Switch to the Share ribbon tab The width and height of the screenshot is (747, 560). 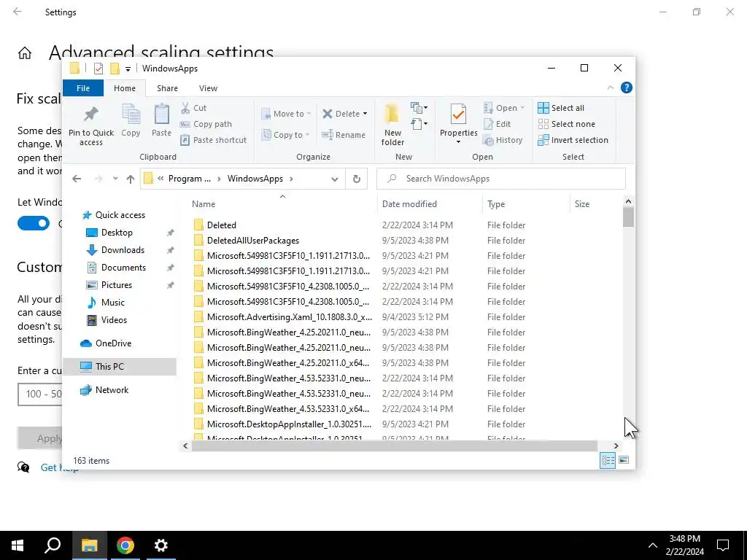click(167, 88)
